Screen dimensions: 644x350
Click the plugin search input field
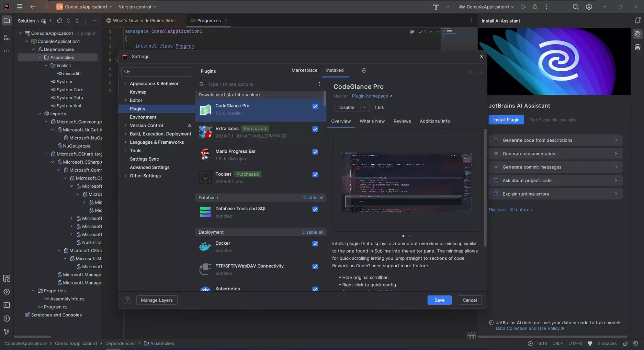[x=261, y=84]
